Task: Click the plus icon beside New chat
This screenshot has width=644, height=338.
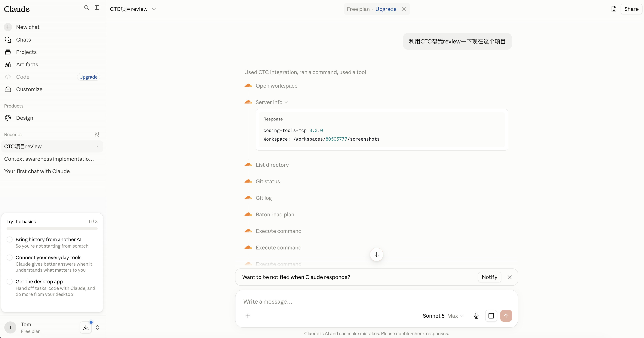Action: pos(8,27)
